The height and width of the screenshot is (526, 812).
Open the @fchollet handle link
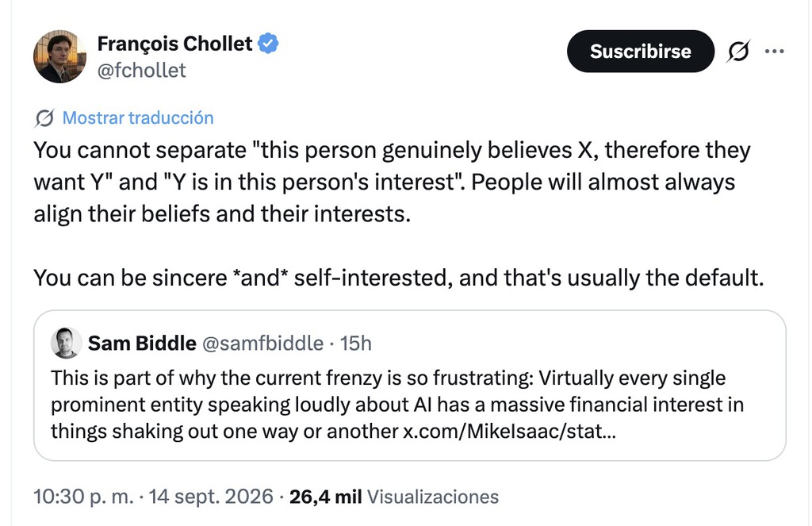(x=141, y=71)
